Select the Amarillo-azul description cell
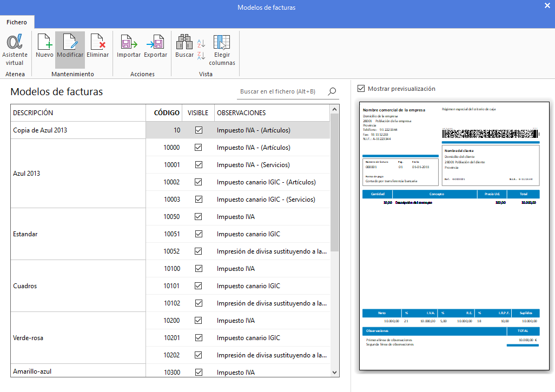This screenshot has height=392, width=555. click(x=78, y=371)
